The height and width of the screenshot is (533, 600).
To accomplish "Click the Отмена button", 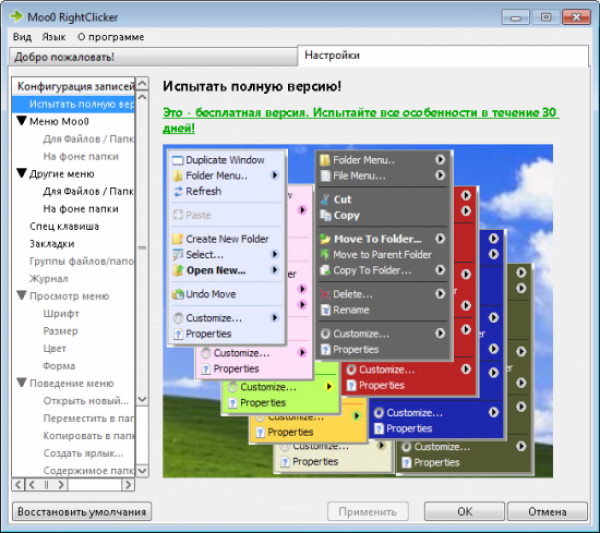I will click(547, 512).
